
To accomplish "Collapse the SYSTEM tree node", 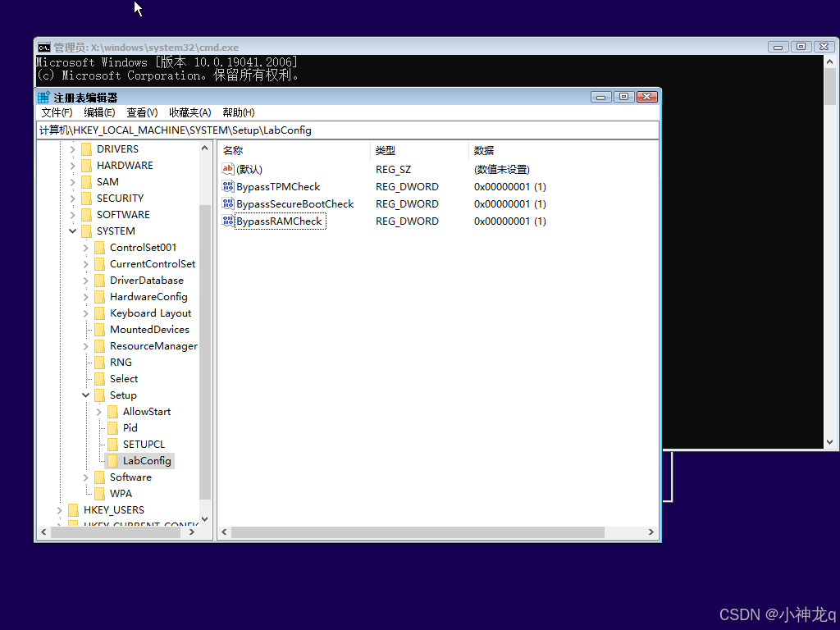I will (72, 231).
